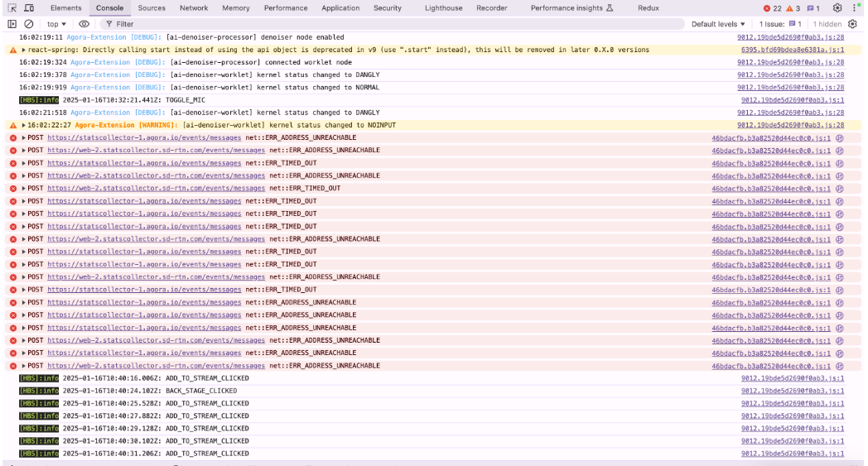Image resolution: width=868 pixels, height=466 pixels.
Task: Select the 16:02:19:378 'changed to DANGLY' message
Action: click(x=275, y=74)
